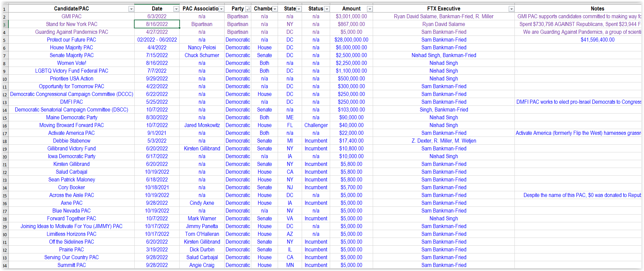Click Guarding Against Pandemics PAC cell
The image size is (644, 271).
tap(71, 32)
